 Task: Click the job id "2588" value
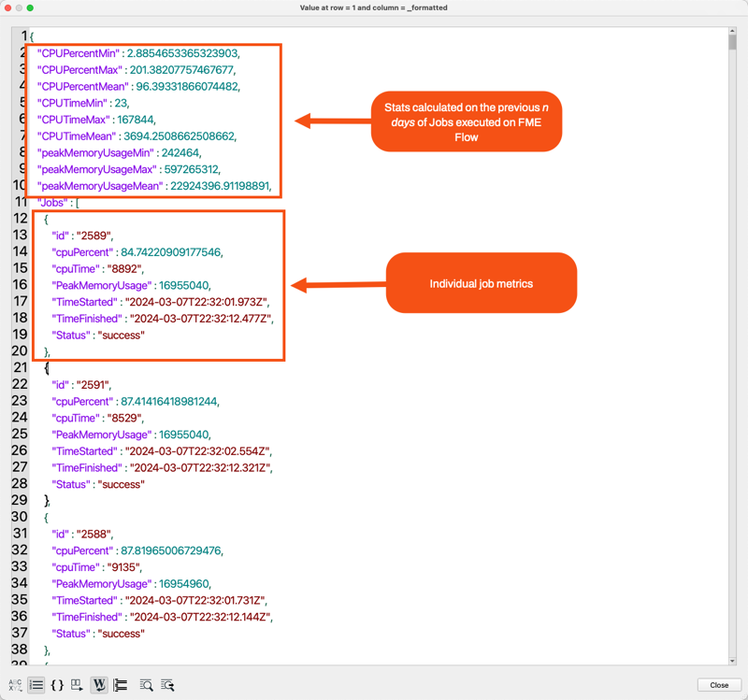tap(94, 534)
